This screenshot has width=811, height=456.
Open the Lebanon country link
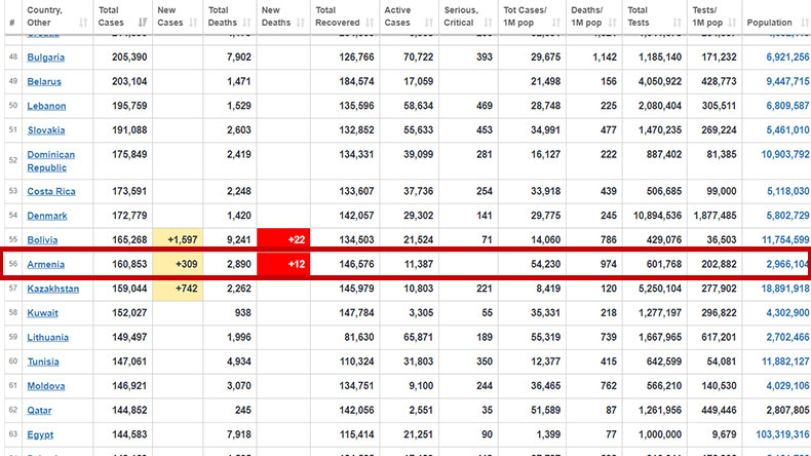47,106
